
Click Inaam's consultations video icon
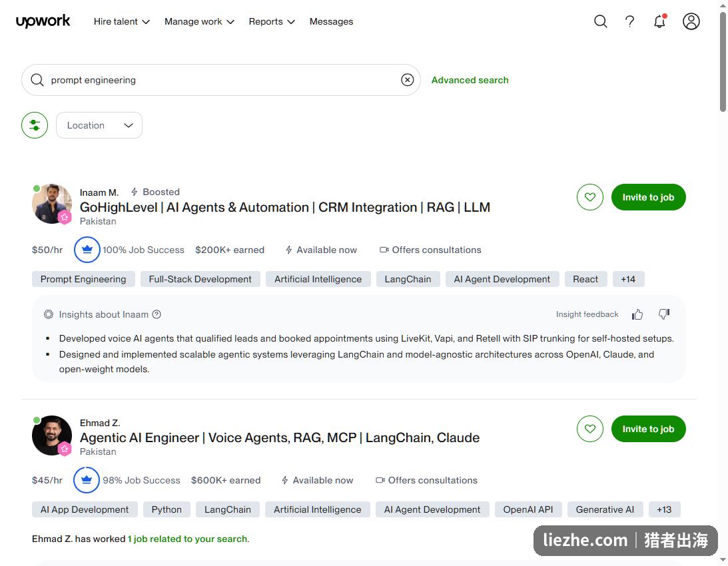click(x=384, y=250)
